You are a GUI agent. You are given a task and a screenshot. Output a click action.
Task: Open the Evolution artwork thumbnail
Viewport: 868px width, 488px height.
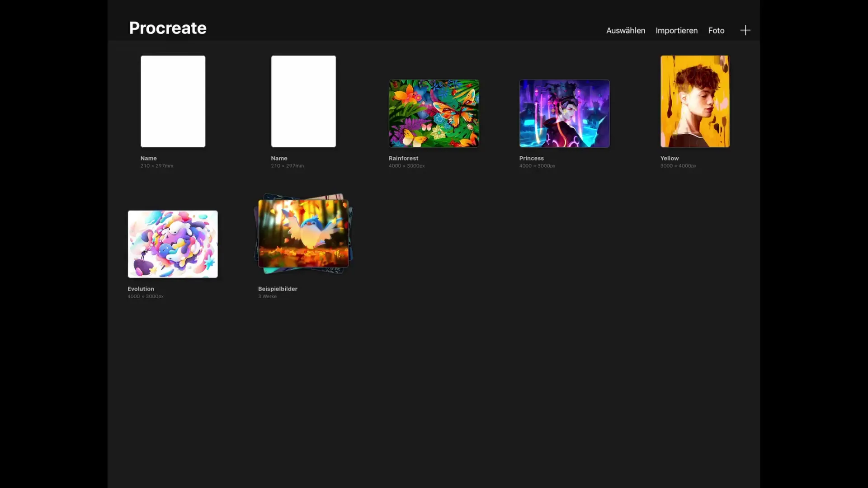tap(173, 244)
